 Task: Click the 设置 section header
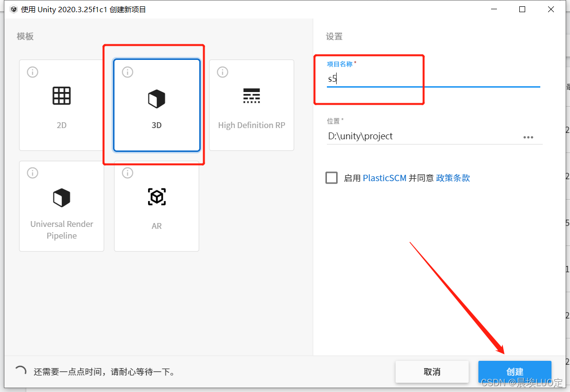pos(336,37)
